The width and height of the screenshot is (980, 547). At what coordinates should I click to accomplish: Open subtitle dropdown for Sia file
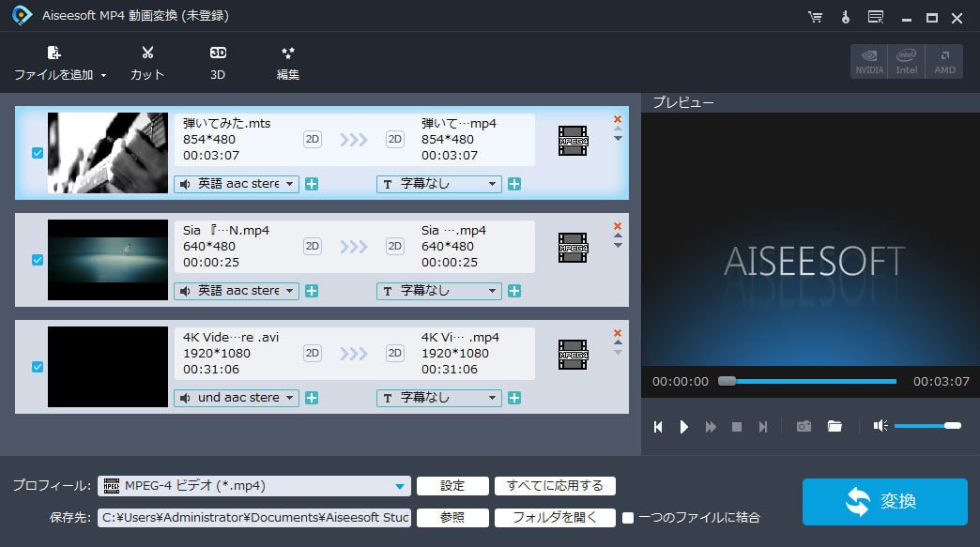tap(438, 291)
